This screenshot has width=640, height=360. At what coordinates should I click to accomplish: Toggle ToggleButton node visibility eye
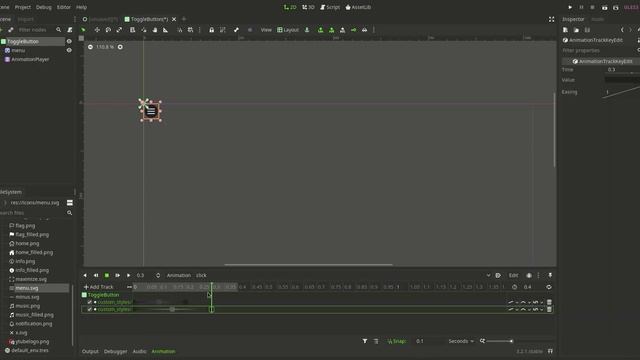(69, 41)
